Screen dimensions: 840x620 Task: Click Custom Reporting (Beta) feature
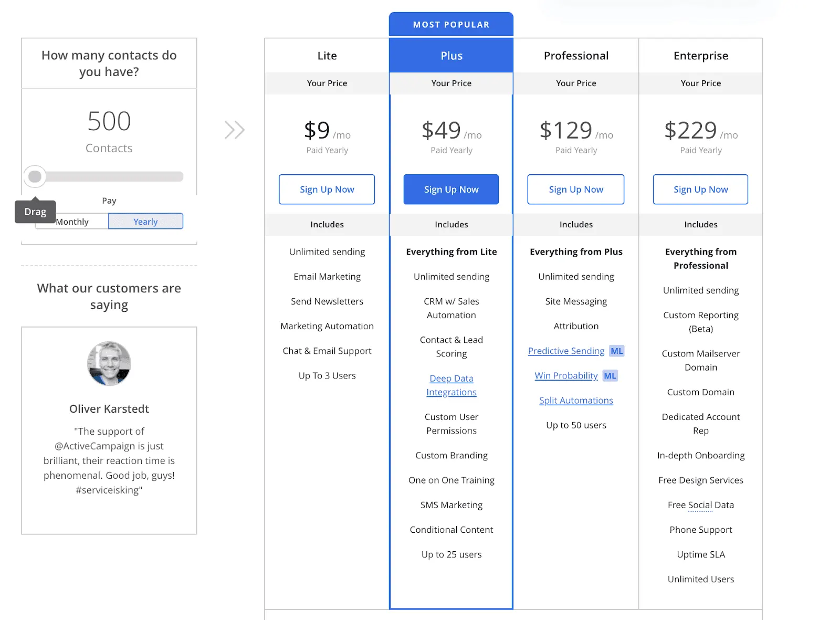[701, 322]
